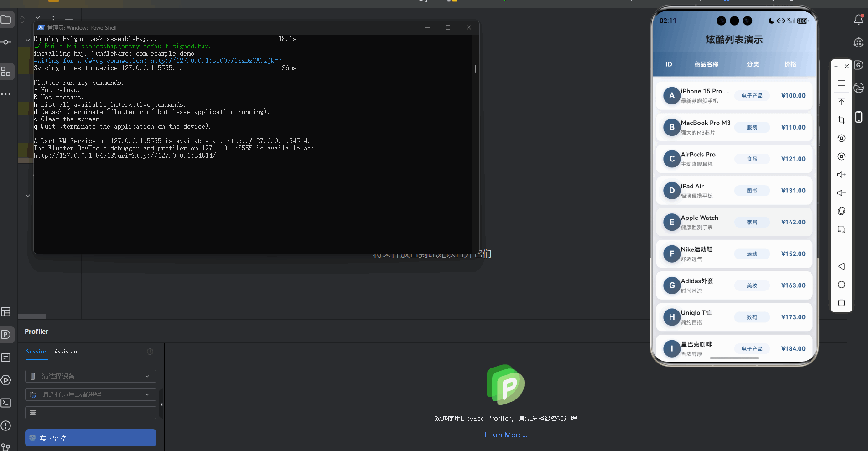Screen dimensions: 868x451
Task: Open the 请选择设备 device dropdown
Action: click(91, 376)
